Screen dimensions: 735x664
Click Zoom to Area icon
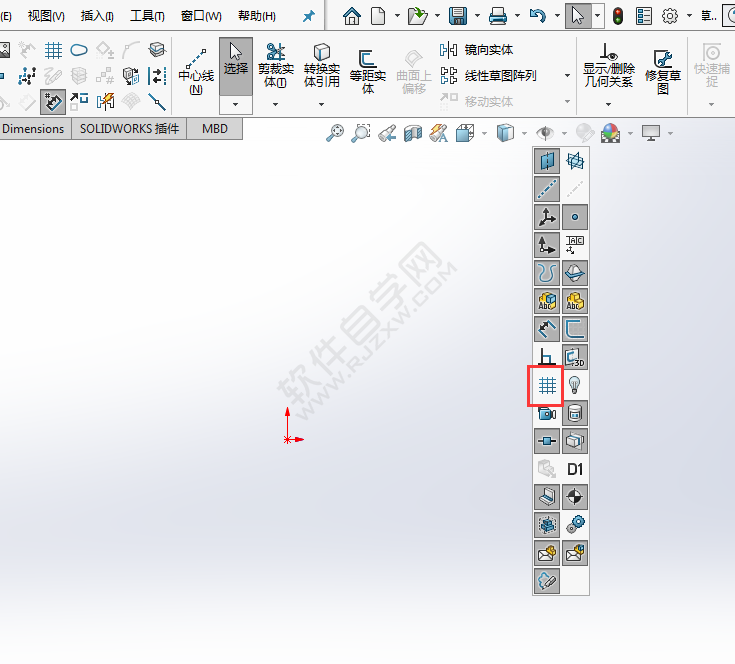point(361,133)
